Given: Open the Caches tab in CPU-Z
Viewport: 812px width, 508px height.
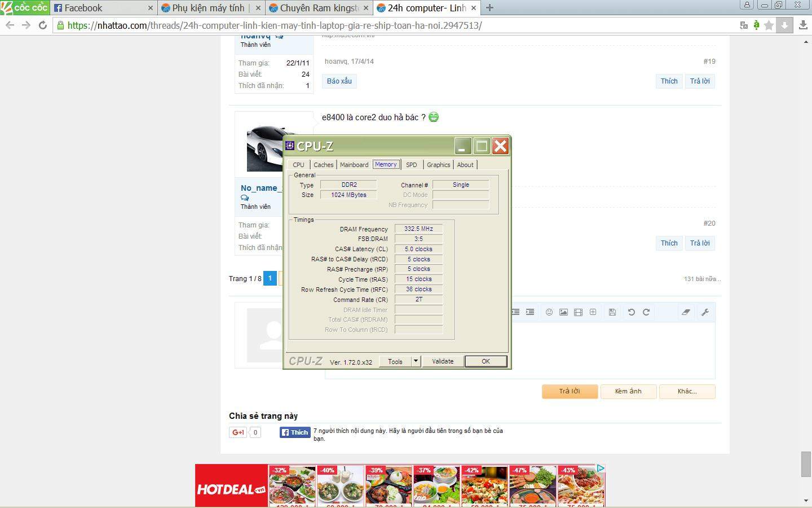Looking at the screenshot, I should click(x=324, y=165).
